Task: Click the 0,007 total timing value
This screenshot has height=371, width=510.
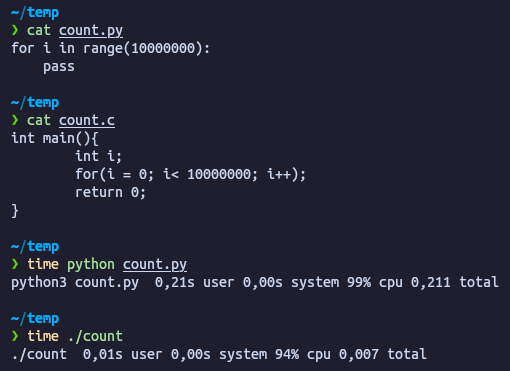Action: (x=383, y=354)
